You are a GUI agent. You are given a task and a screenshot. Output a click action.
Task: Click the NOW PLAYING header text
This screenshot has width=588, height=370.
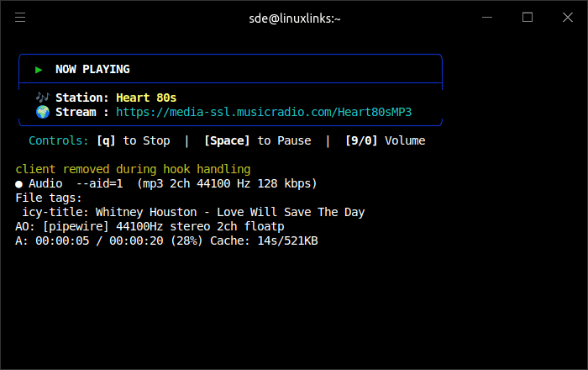(x=92, y=70)
